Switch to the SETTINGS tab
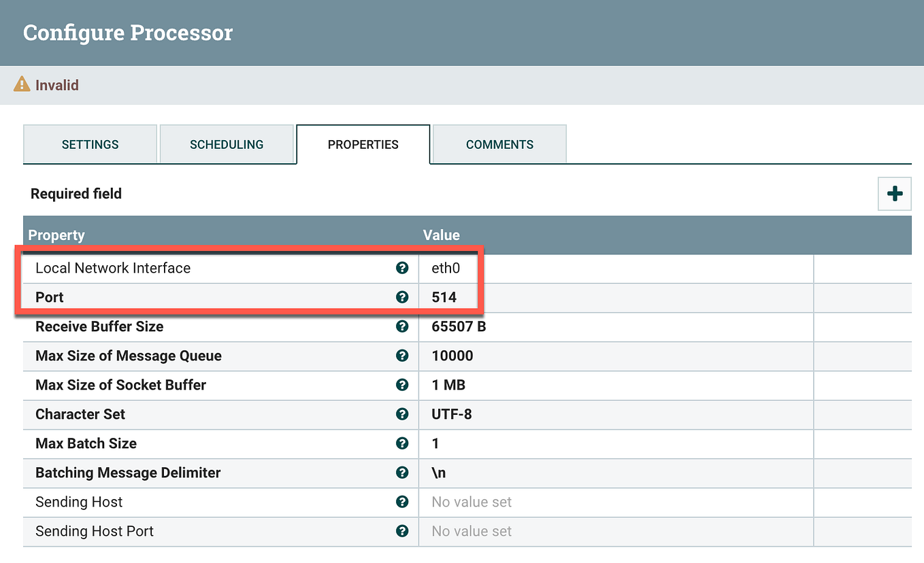The image size is (924, 563). point(90,144)
